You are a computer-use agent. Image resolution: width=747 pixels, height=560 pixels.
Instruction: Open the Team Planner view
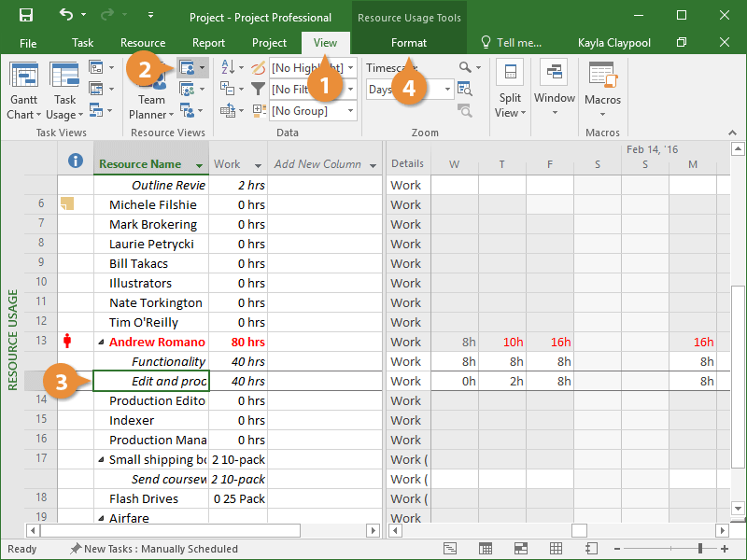pos(151,100)
